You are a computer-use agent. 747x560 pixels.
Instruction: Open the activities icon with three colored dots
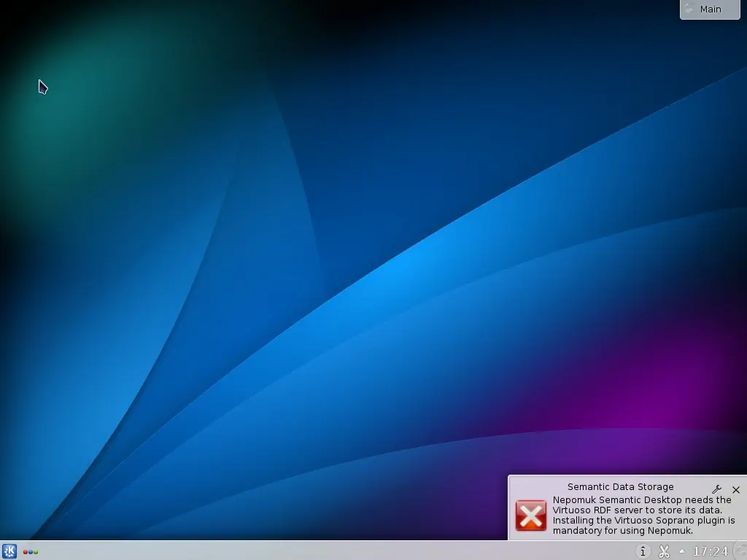tap(31, 552)
